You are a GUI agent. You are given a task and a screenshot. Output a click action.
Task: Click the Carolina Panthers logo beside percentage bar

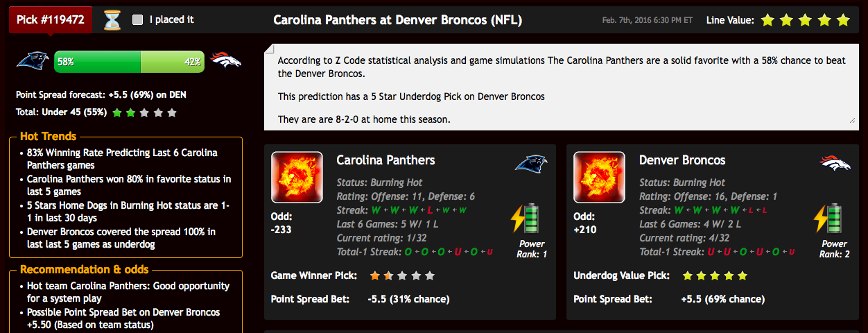tap(33, 62)
